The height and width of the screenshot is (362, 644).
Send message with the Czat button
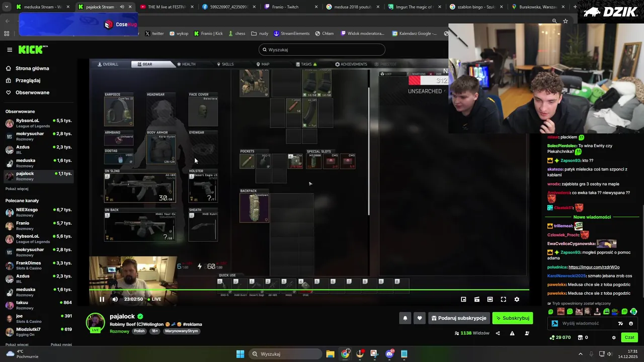(x=629, y=337)
